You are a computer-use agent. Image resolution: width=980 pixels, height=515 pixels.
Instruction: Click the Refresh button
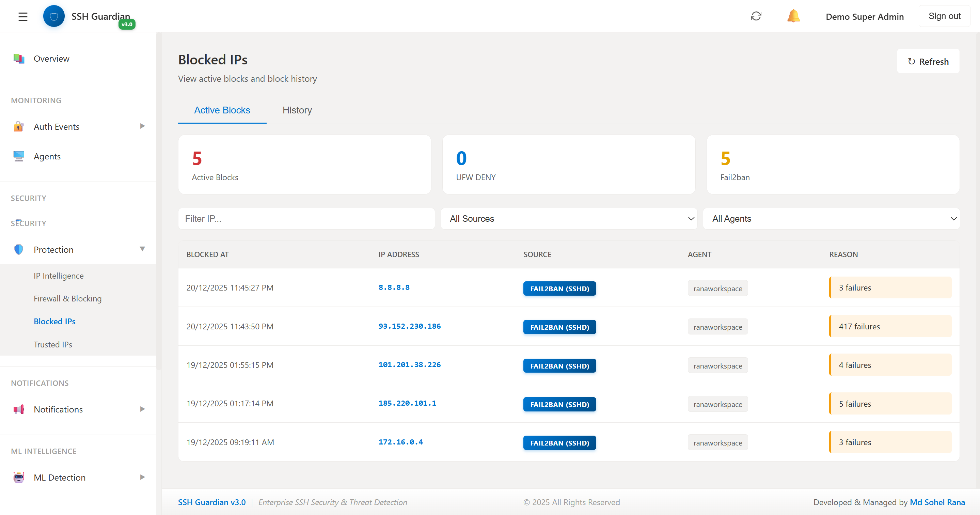pyautogui.click(x=928, y=61)
